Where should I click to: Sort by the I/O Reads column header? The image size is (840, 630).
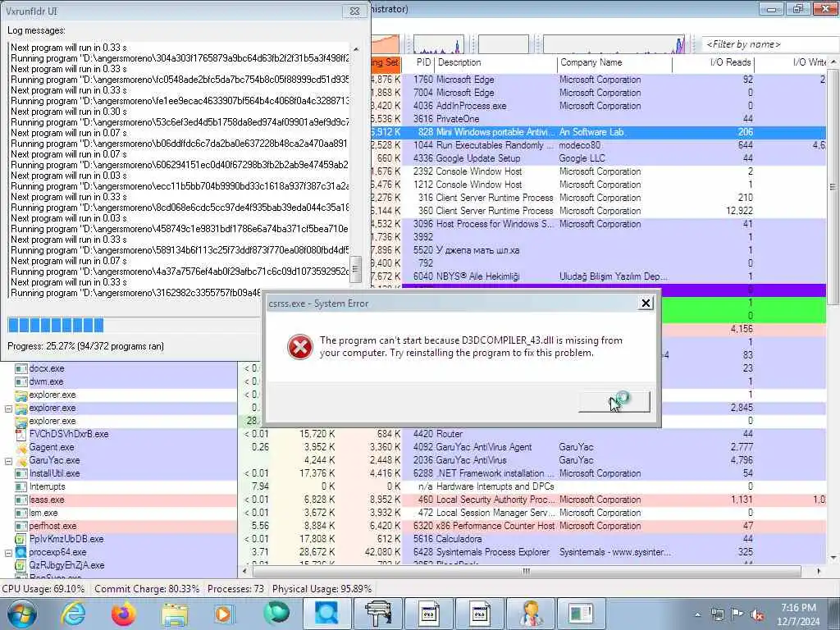click(x=714, y=62)
